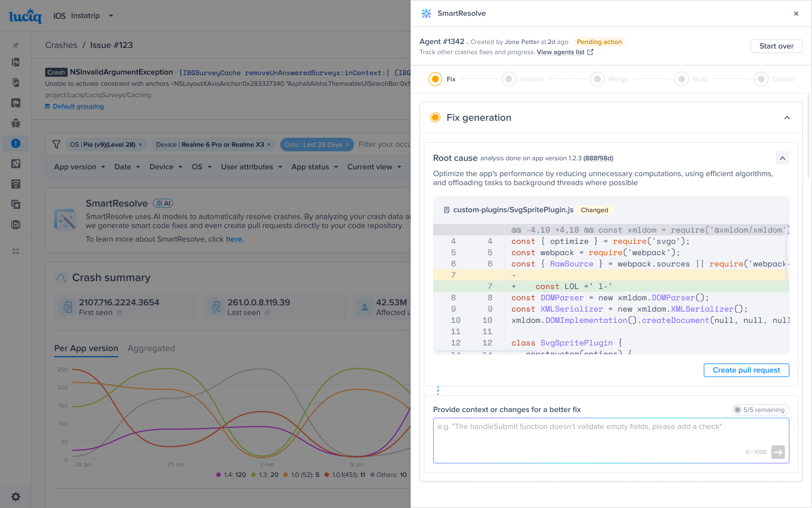Toggle the 1.3 series in chart legend
This screenshot has height=508, width=812.
click(x=265, y=475)
